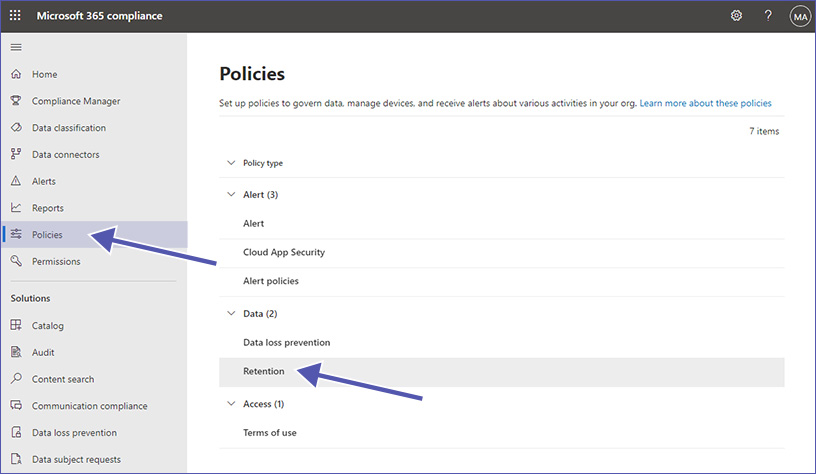Open Permissions in the sidebar
This screenshot has width=816, height=474.
(94, 261)
